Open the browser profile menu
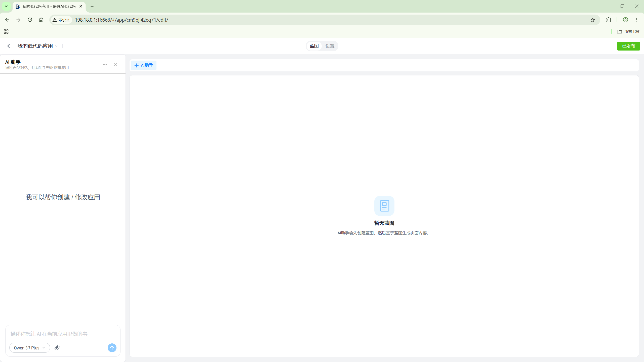644x362 pixels. (625, 20)
